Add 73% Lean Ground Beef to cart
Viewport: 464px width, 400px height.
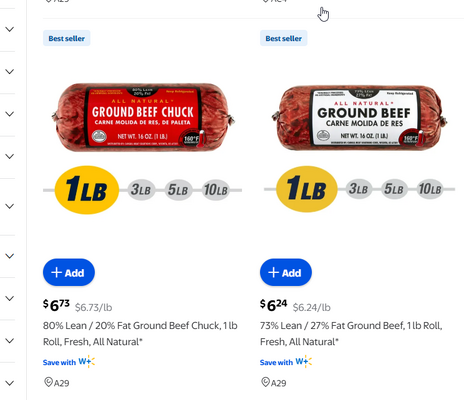[x=286, y=272]
